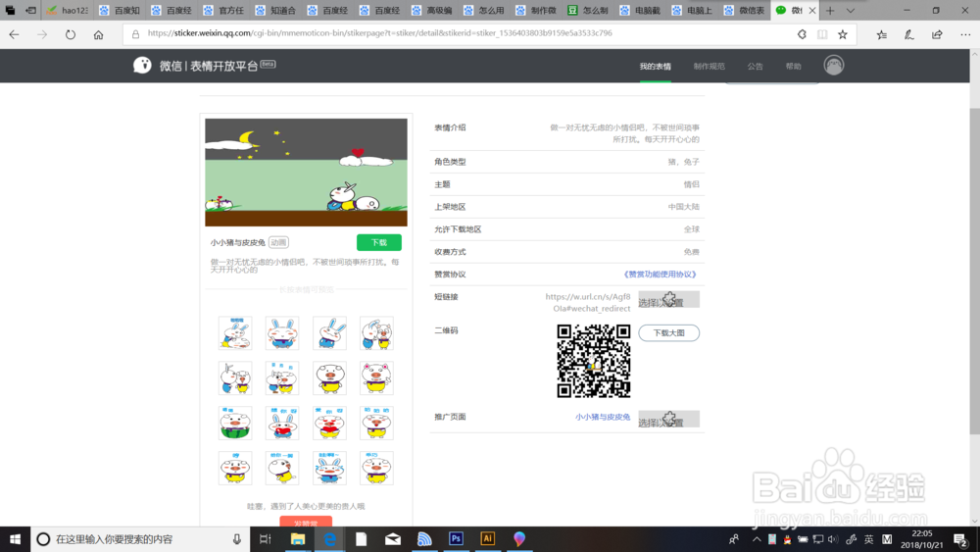The width and height of the screenshot is (980, 552).
Task: Expand hidden system tray icons
Action: [x=757, y=539]
